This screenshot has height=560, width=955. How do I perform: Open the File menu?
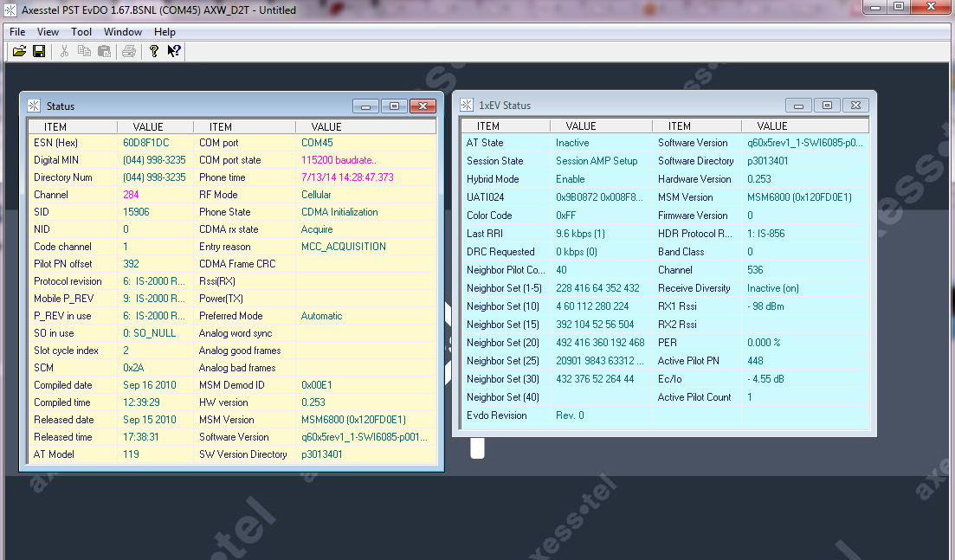pos(17,32)
